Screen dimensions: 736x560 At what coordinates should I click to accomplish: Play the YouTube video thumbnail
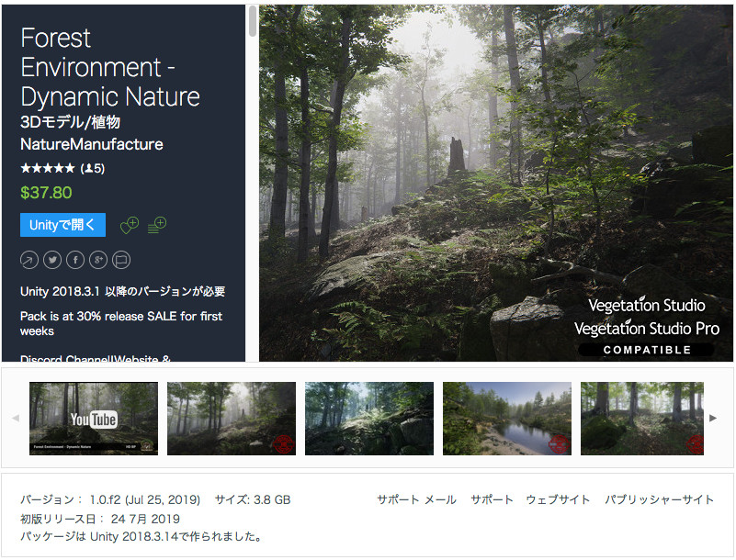coord(94,419)
